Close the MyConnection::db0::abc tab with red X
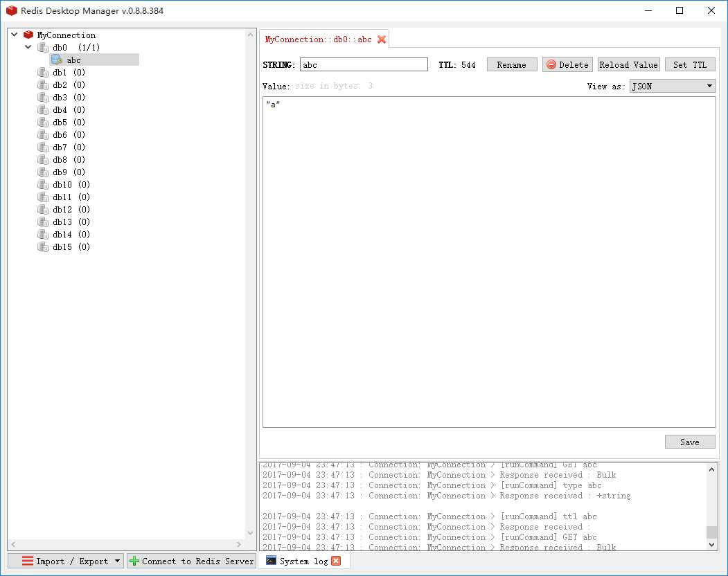Viewport: 728px width, 576px height. (382, 39)
